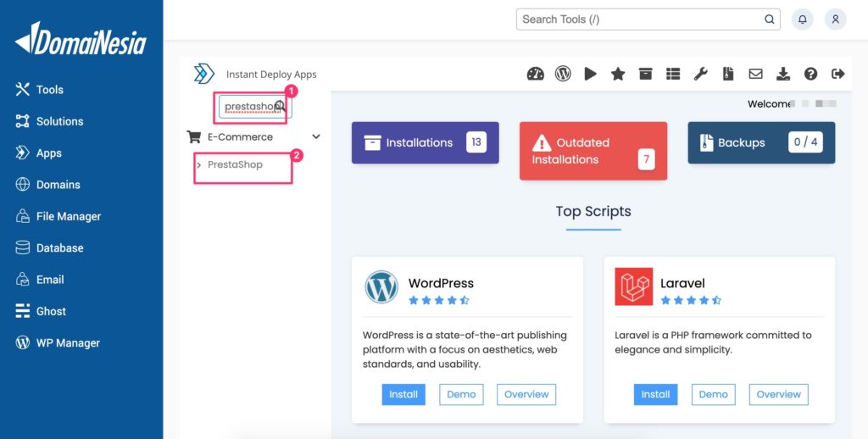
Task: Open the help question mark icon
Action: tap(811, 74)
